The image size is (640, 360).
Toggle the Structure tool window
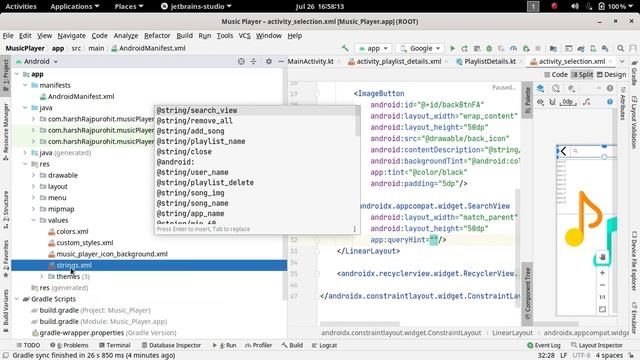coord(6,209)
